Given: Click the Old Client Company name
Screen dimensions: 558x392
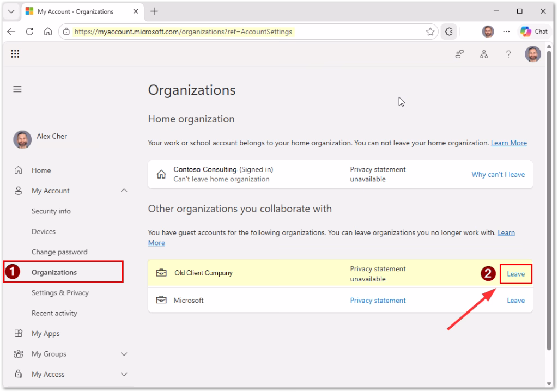Looking at the screenshot, I should (203, 273).
